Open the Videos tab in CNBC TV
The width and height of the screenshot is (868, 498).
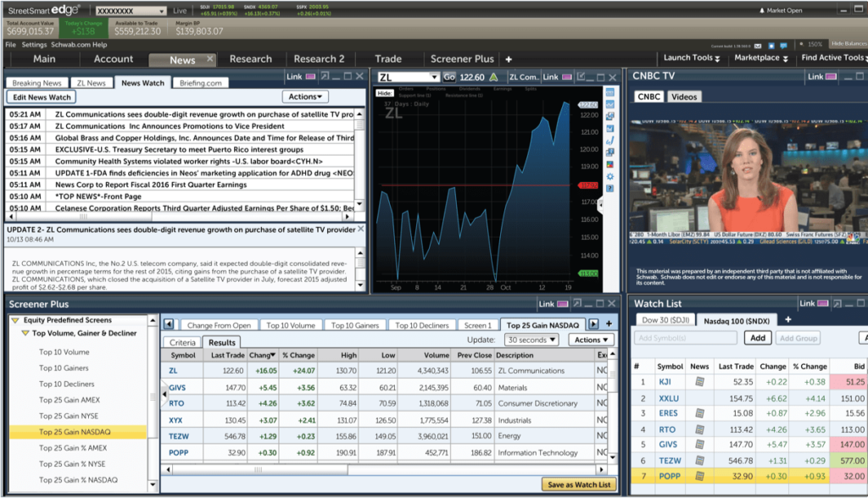point(684,97)
